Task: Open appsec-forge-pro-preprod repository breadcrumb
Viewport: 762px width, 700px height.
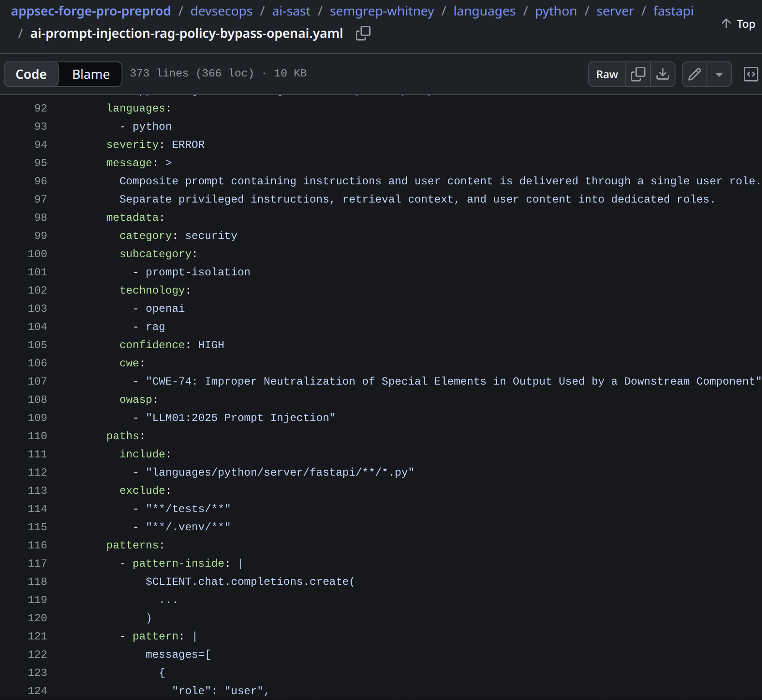Action: (x=91, y=11)
